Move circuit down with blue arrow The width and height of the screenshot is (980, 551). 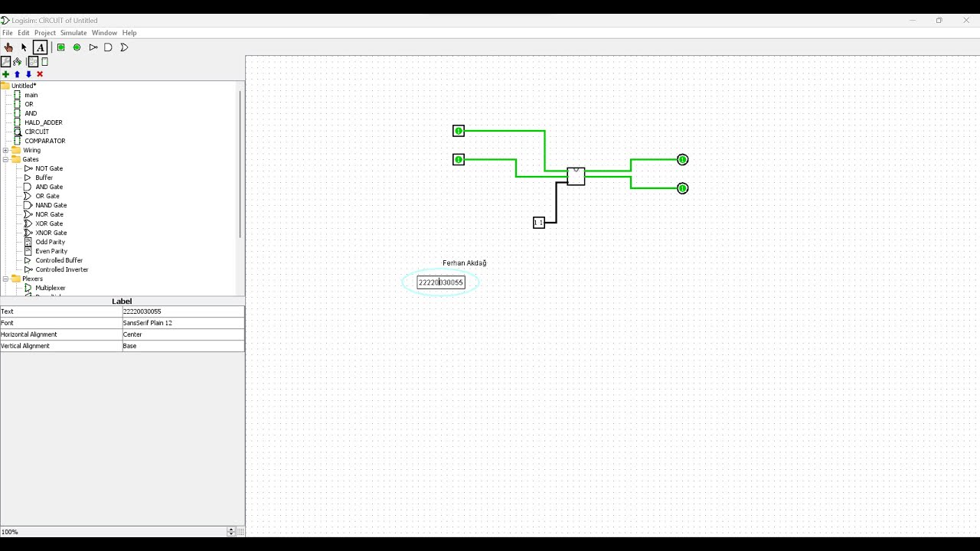[28, 74]
